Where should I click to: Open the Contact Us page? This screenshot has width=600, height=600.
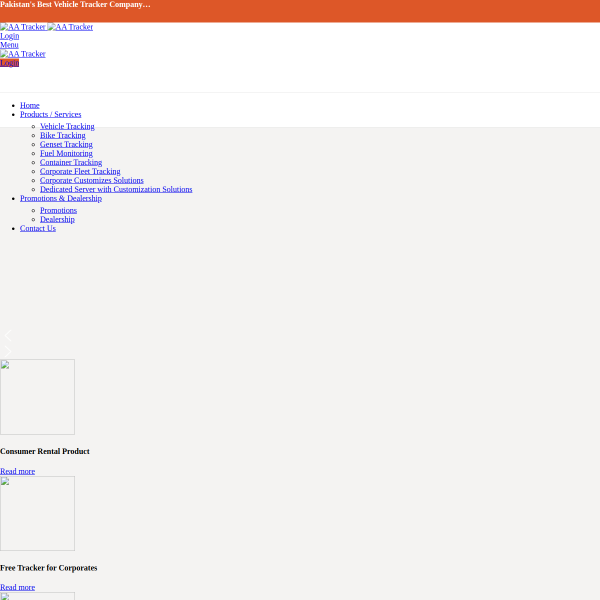point(38,228)
